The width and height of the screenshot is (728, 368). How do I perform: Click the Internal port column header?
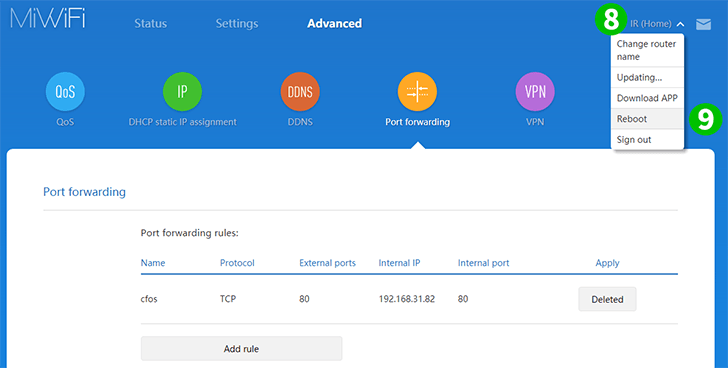[483, 263]
